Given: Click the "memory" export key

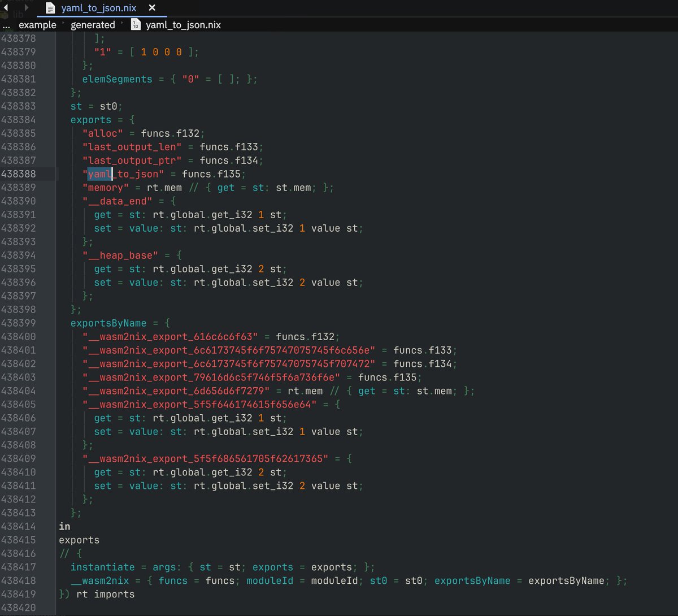Looking at the screenshot, I should 106,188.
